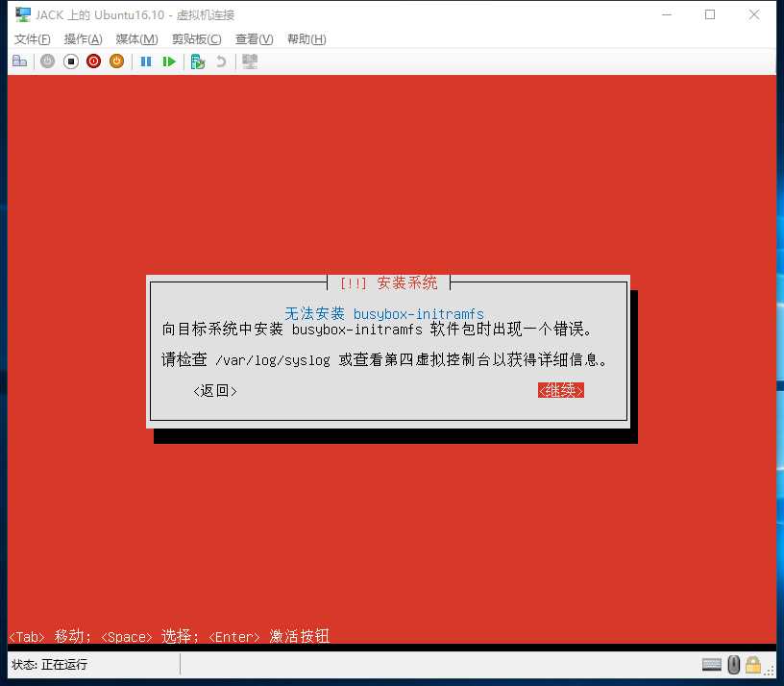Select the enhanced session icon

pos(249,61)
